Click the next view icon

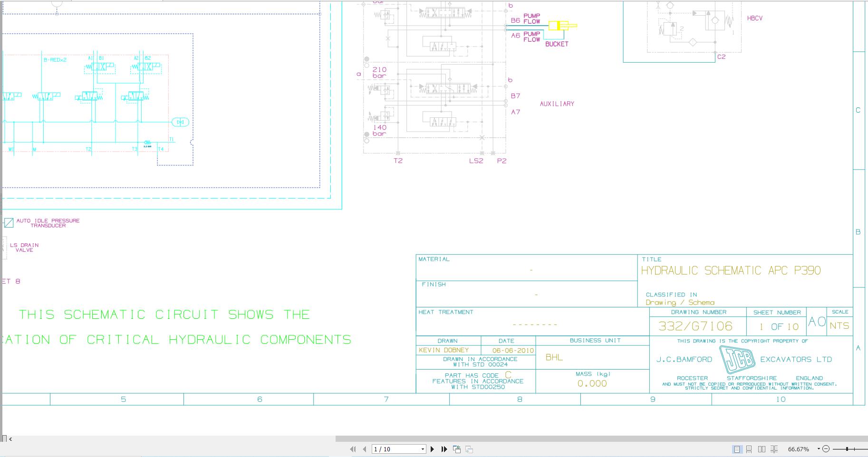tap(469, 449)
